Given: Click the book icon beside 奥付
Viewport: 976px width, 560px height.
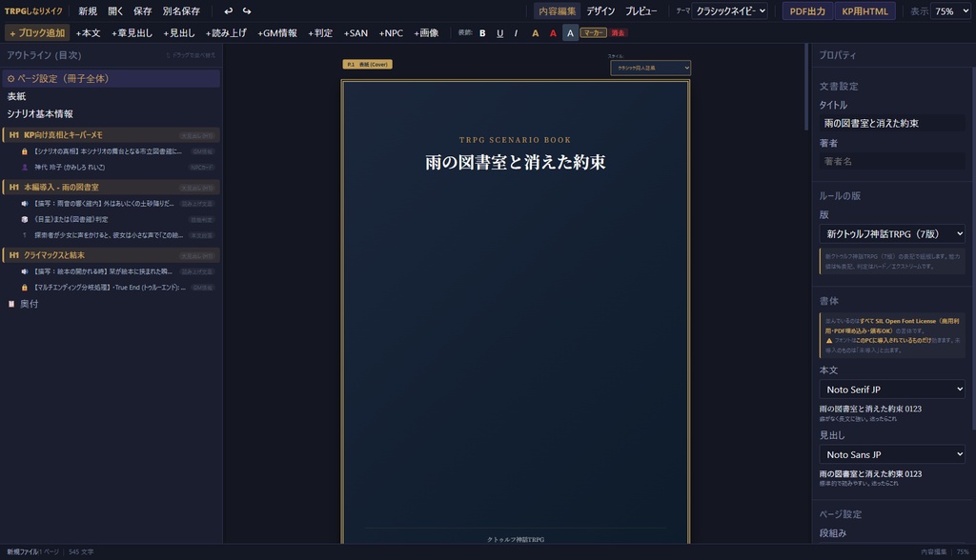Looking at the screenshot, I should coord(11,304).
